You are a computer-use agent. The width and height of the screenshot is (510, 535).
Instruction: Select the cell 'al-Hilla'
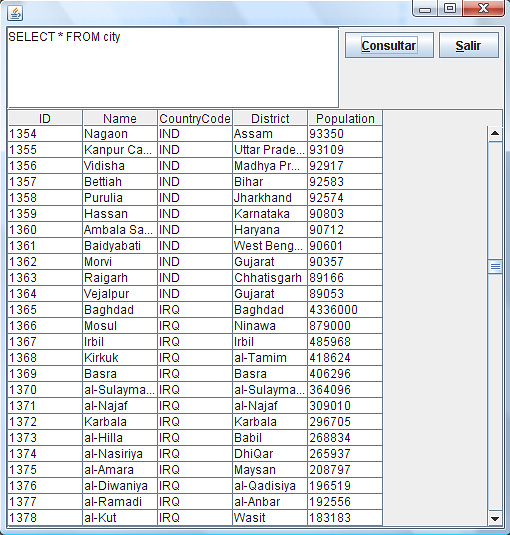(120, 438)
